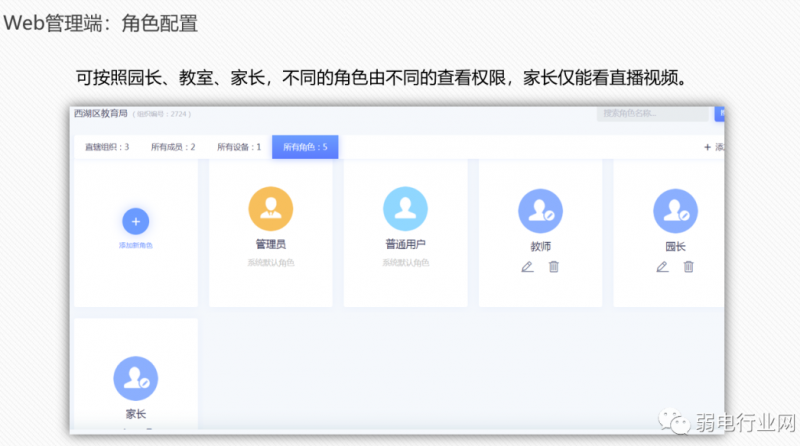Click the light-blue 普通用户 role avatar
800x446 pixels.
405,209
